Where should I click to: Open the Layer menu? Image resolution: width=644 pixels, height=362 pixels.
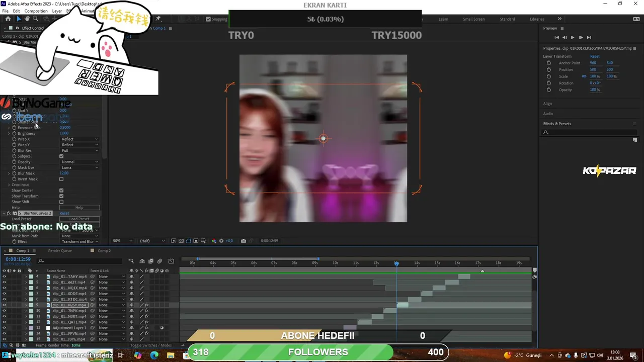(57, 11)
